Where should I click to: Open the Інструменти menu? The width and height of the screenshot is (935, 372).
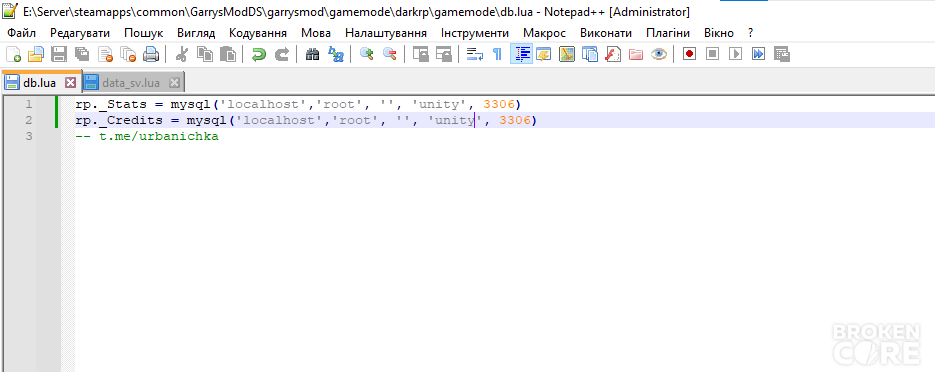[x=475, y=33]
